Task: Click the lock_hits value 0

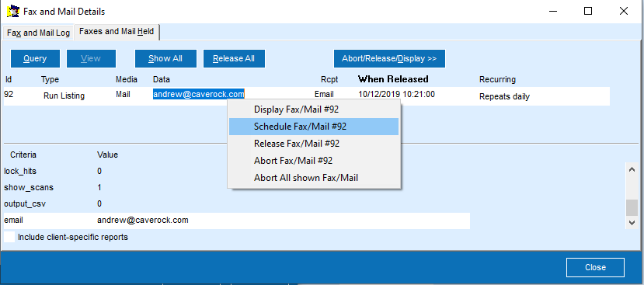Action: (x=99, y=171)
